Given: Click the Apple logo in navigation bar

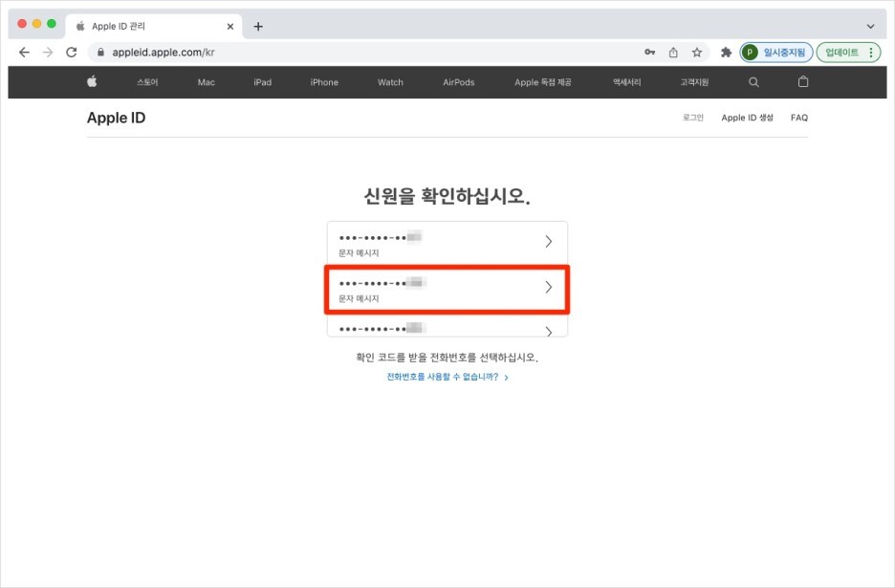Looking at the screenshot, I should point(92,81).
